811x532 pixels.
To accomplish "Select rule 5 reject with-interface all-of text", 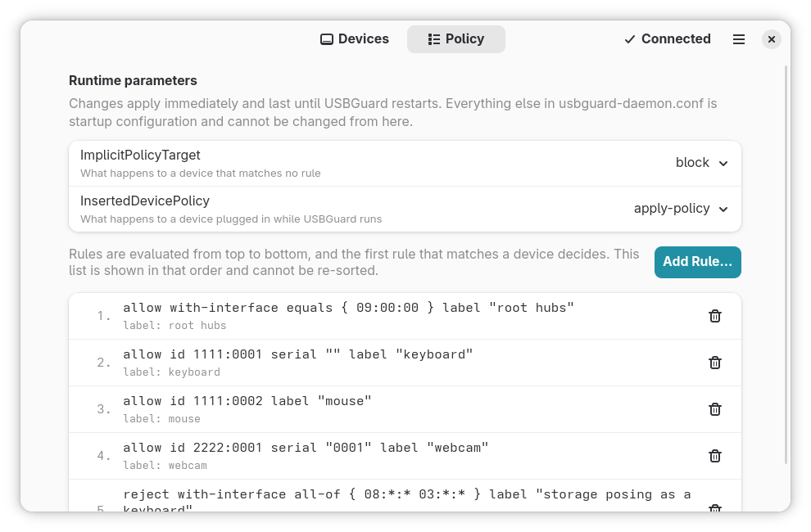I will click(406, 500).
